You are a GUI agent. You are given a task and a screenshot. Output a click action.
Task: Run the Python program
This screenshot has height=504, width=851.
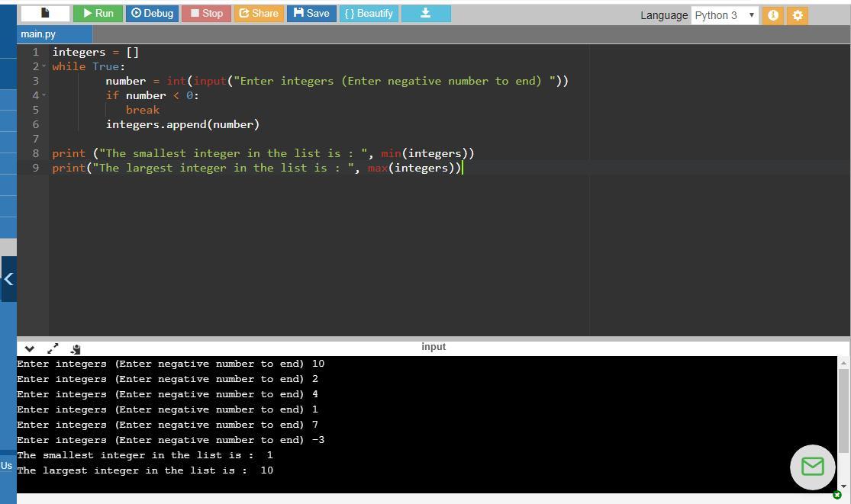point(98,14)
